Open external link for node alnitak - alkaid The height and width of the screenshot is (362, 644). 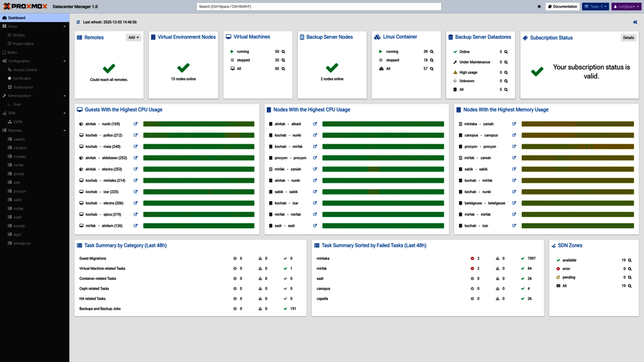[315, 124]
